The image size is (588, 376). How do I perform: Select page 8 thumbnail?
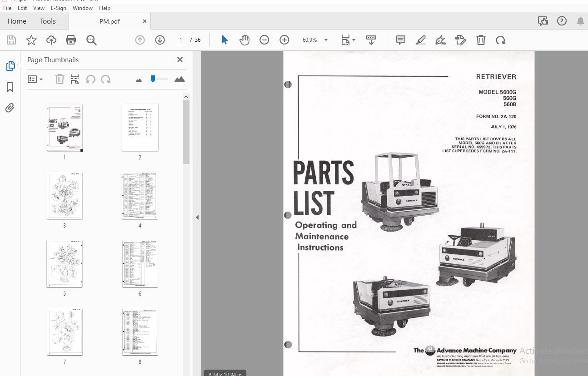tap(140, 332)
